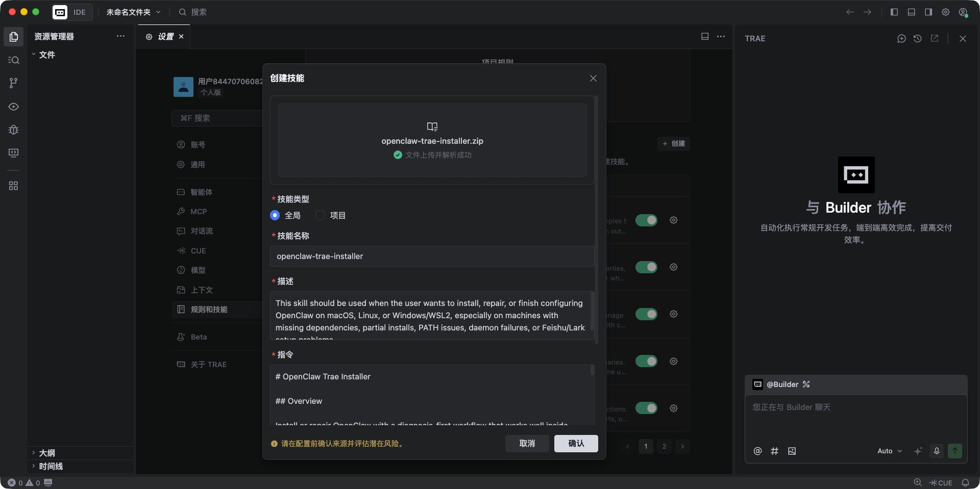This screenshot has height=489, width=980.
Task: Open the Extensions grid icon
Action: (14, 186)
